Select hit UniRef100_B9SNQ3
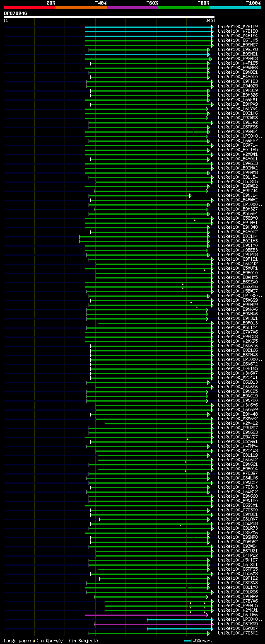The height and width of the screenshot is (644, 265). 238,59
